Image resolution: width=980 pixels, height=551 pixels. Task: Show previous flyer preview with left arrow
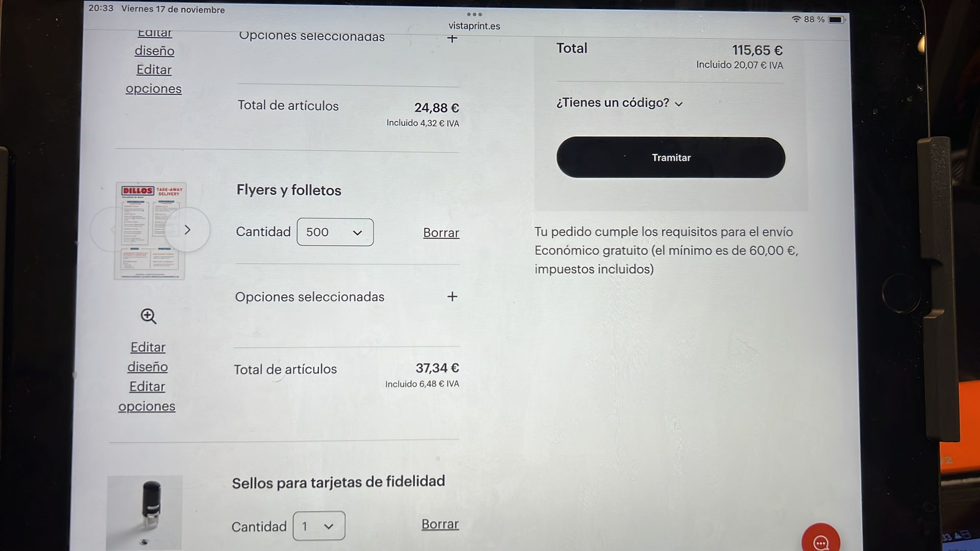pos(112,230)
